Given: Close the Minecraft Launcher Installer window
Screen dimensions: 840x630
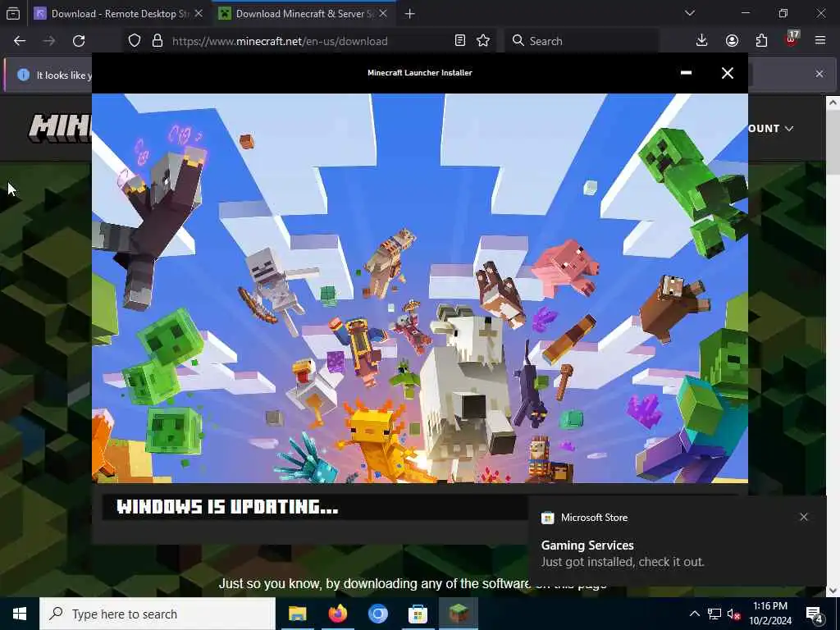Looking at the screenshot, I should (x=728, y=73).
